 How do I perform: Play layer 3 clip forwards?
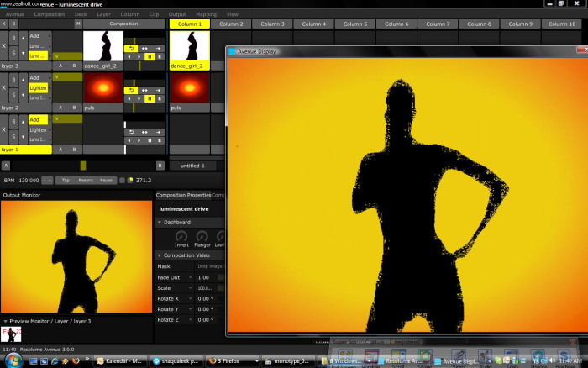(x=139, y=57)
